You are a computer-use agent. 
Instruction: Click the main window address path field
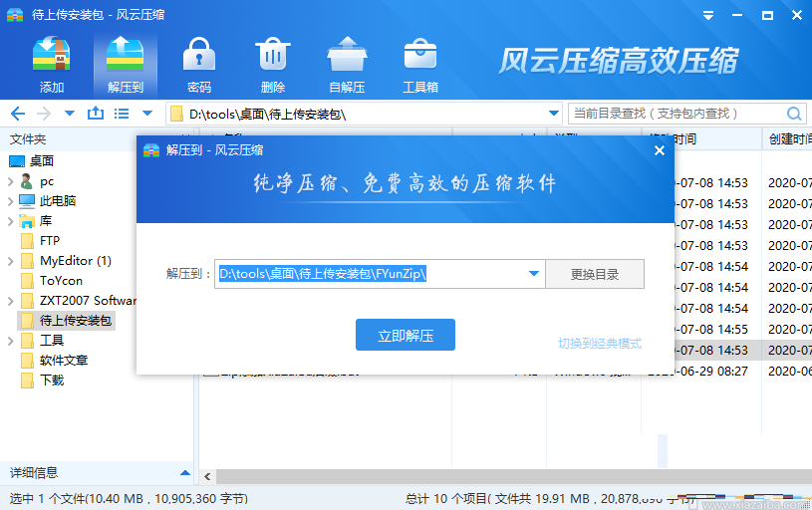click(x=363, y=114)
